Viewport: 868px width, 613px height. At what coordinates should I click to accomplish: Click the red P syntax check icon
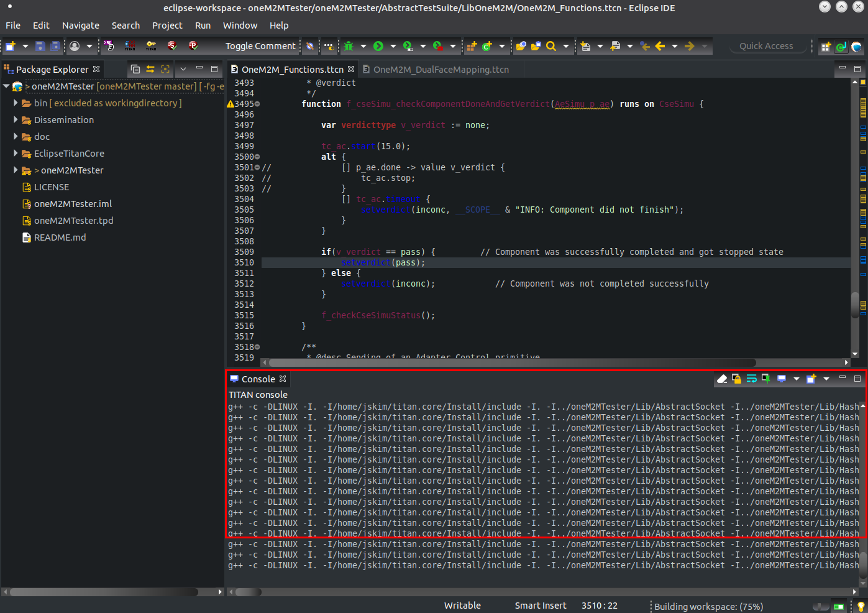[193, 46]
